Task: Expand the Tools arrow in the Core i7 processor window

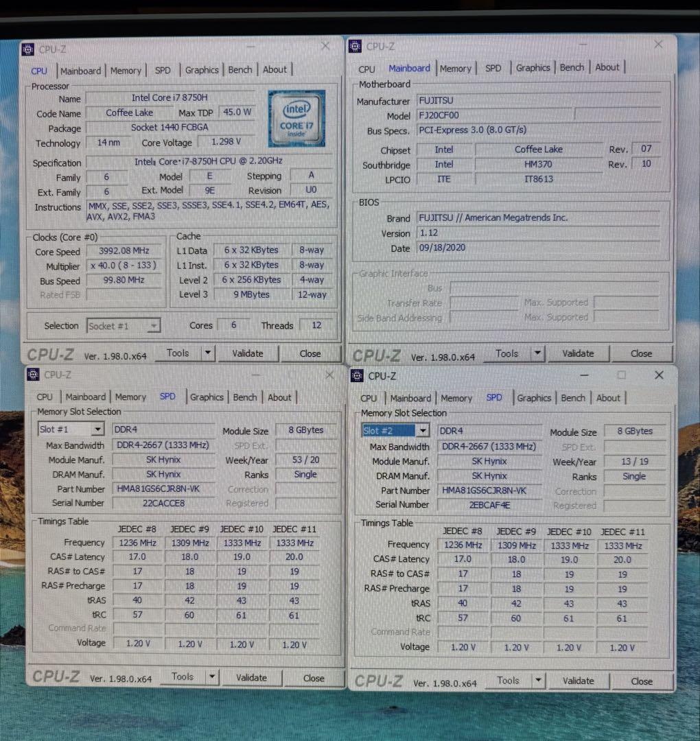Action: [207, 353]
